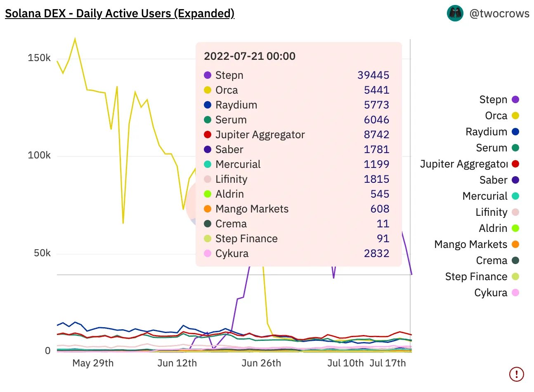Toggle the Serum series in the legend
This screenshot has height=392, width=534.
[497, 148]
